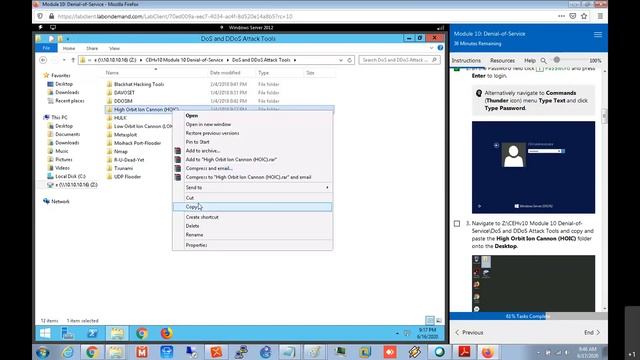
Task: Switch to the Instructions tab
Action: (x=466, y=60)
